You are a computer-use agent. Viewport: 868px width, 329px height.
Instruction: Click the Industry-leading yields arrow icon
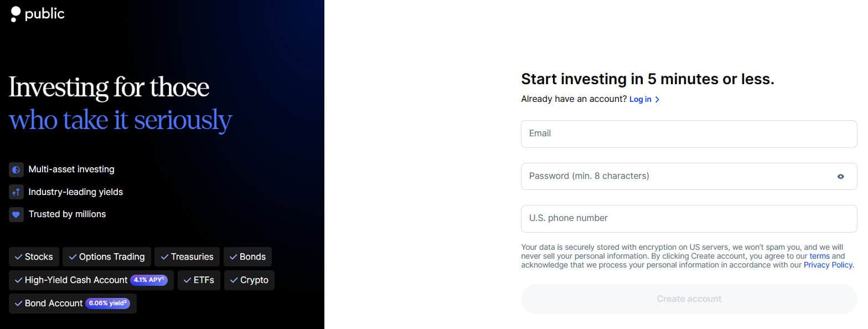15,192
